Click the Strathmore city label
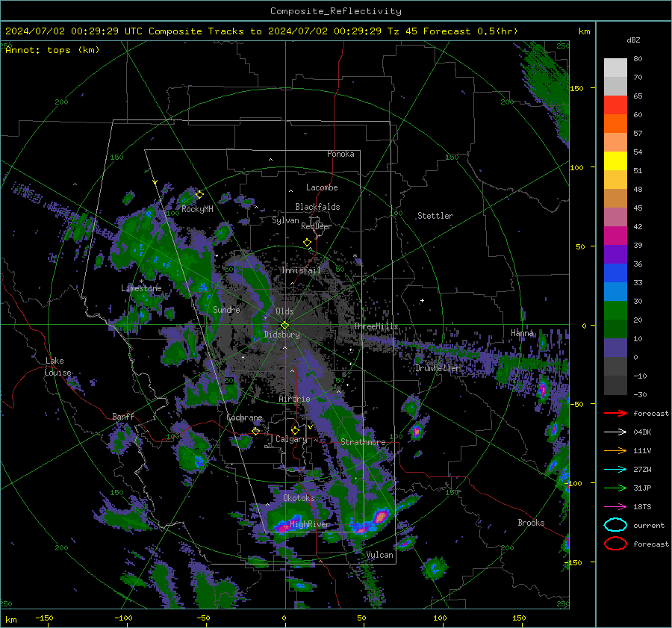672x628 pixels. click(363, 441)
